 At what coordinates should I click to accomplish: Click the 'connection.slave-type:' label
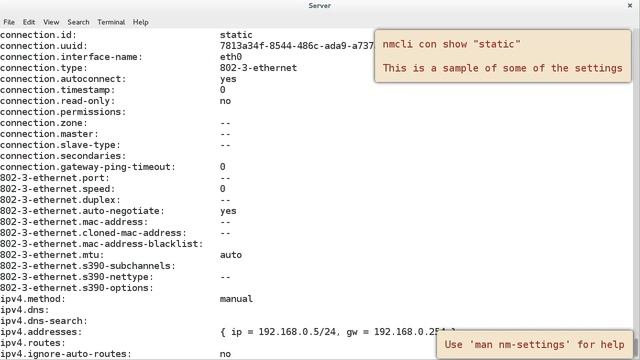pyautogui.click(x=60, y=145)
